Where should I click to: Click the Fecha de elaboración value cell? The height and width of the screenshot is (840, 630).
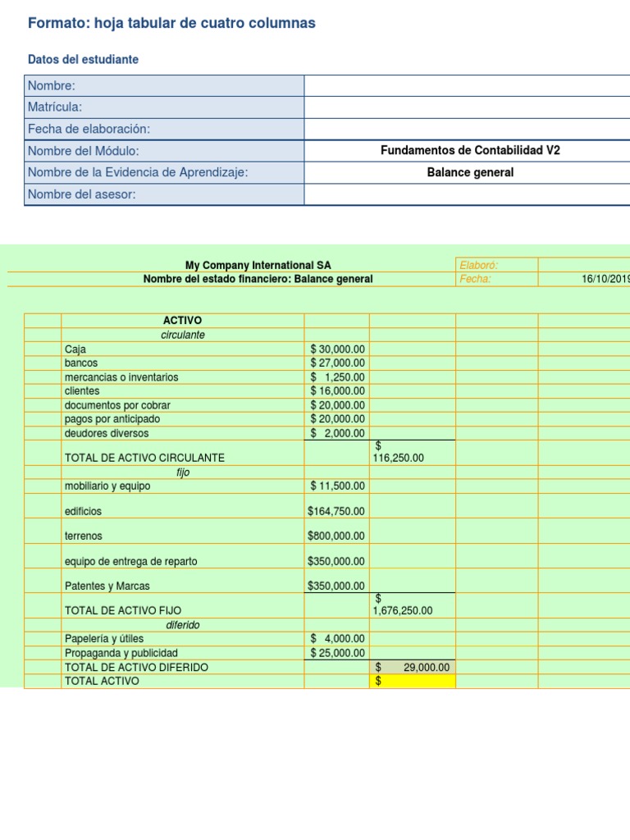click(x=467, y=129)
